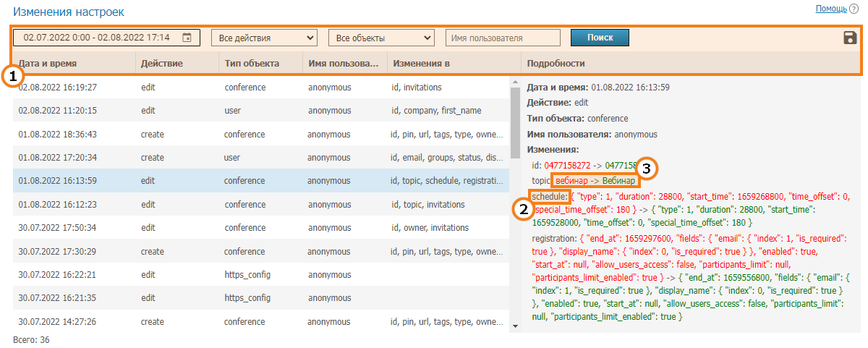
Task: Select the https_config row at 30.07.2022 16:22:21
Action: point(260,275)
